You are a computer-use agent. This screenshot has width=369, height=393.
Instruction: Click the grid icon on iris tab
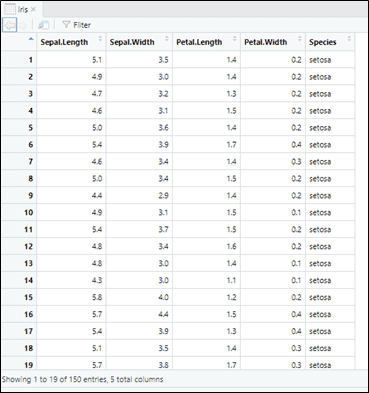pyautogui.click(x=10, y=10)
